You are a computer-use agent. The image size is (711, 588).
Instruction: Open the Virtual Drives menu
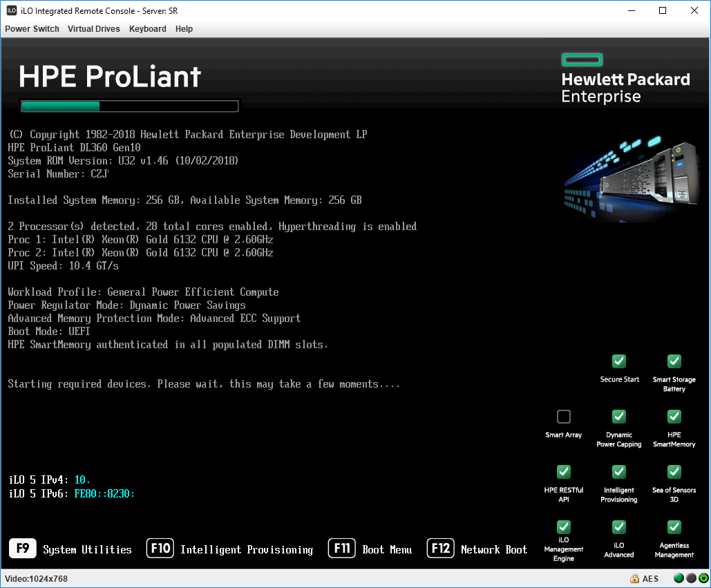[x=93, y=28]
